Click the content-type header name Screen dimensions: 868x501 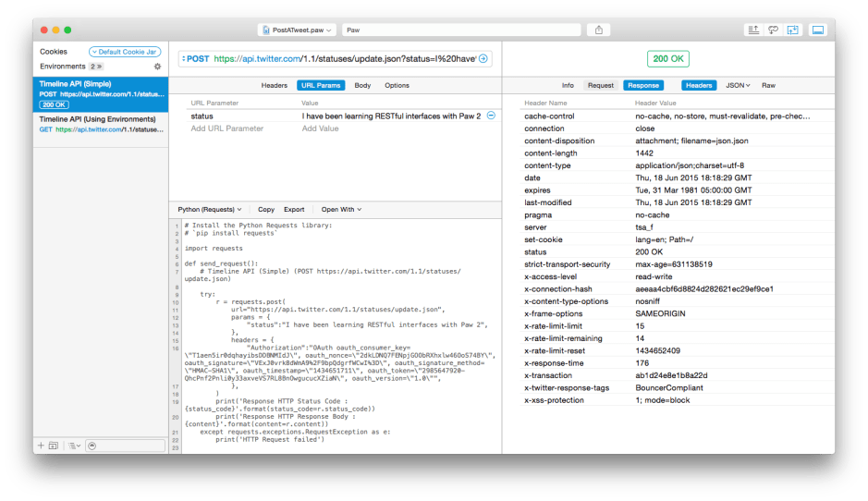547,165
